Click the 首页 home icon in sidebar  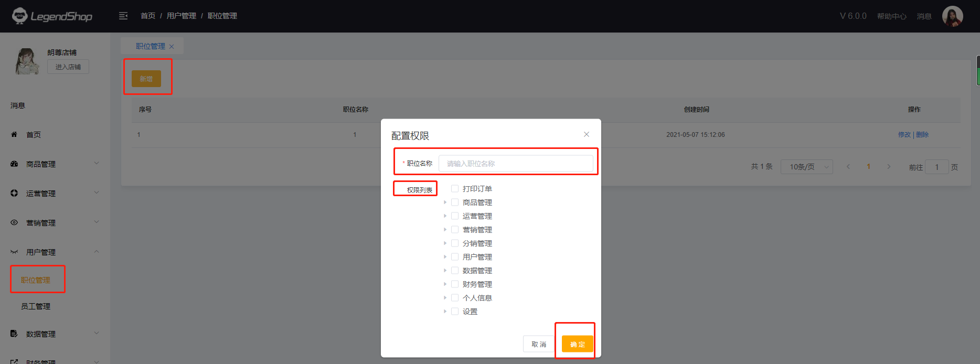pyautogui.click(x=14, y=135)
